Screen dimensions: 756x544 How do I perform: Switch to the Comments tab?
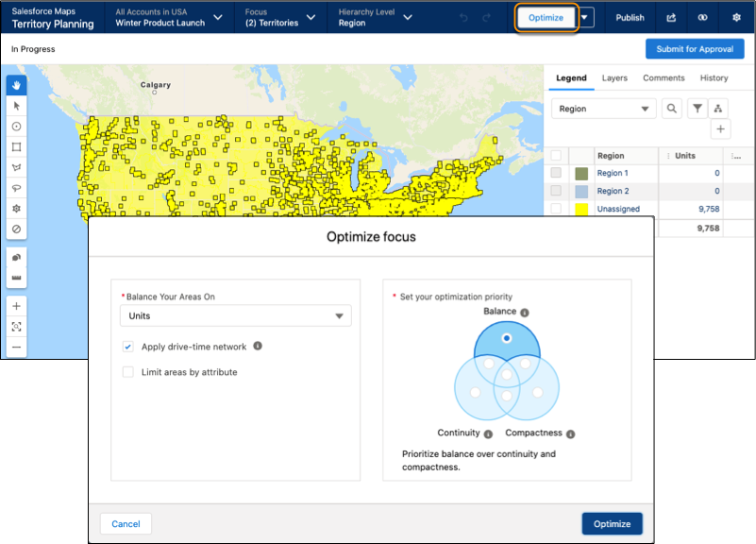coord(664,78)
